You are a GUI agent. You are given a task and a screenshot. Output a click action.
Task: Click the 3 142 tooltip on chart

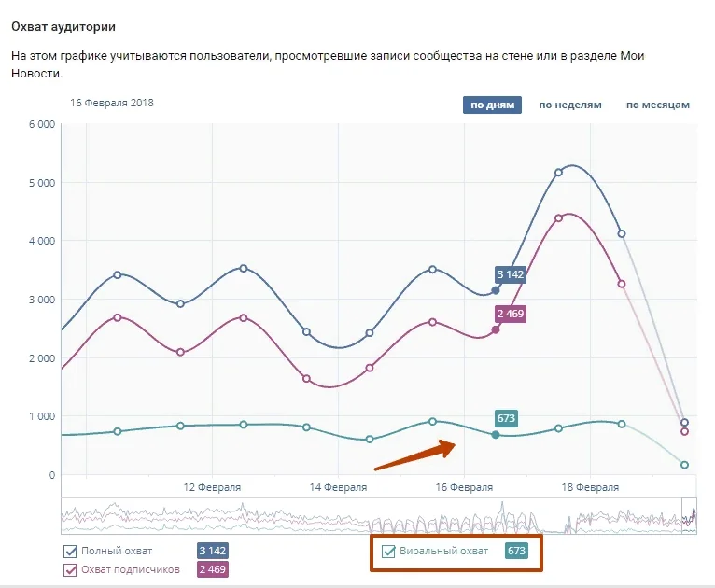511,274
